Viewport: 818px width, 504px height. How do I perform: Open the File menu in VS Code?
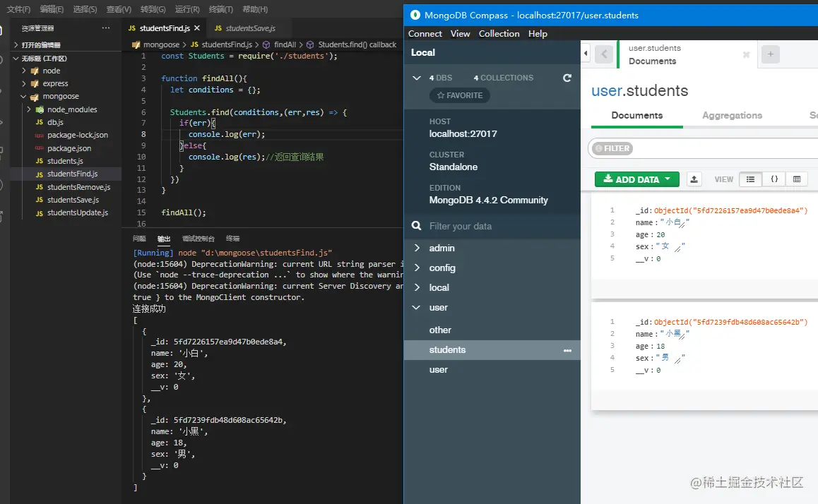pos(18,9)
